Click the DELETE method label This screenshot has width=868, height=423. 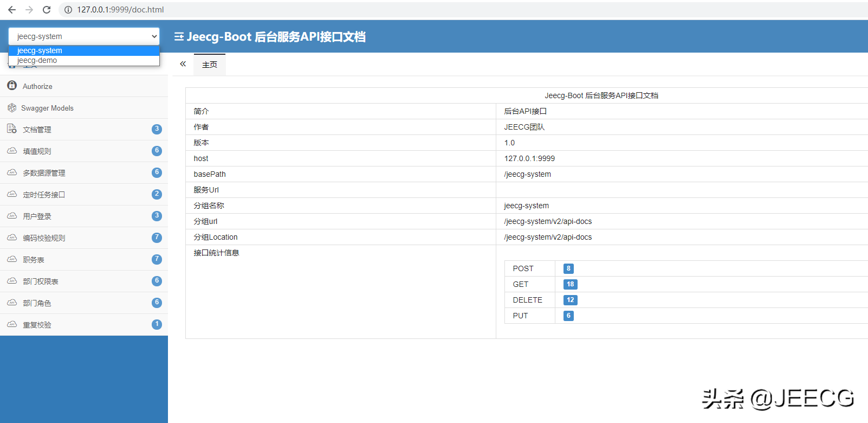coord(527,300)
